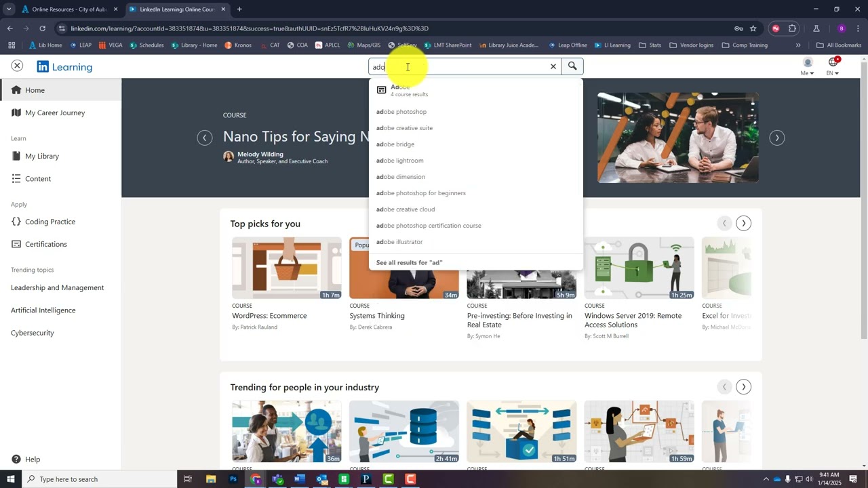Open Windows Server 2019 course thumbnail
The height and width of the screenshot is (488, 868).
pyautogui.click(x=639, y=268)
